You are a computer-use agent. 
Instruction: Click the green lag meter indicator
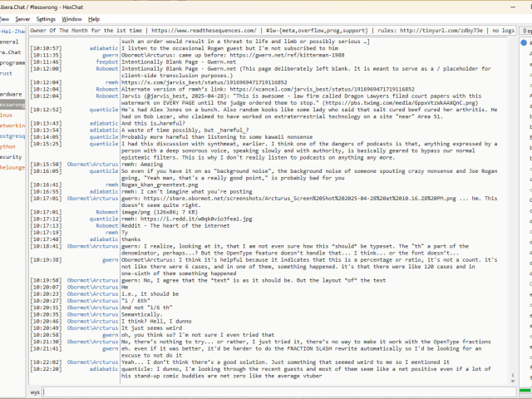525,392
